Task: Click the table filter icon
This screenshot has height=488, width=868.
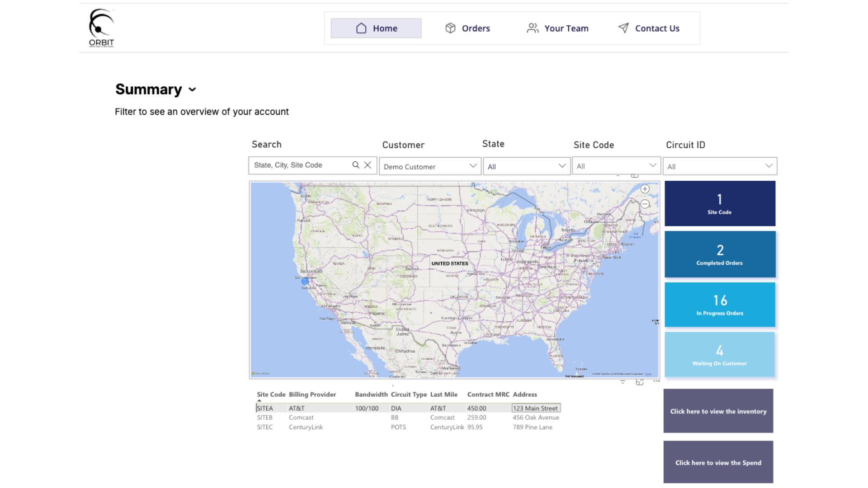Action: point(623,382)
